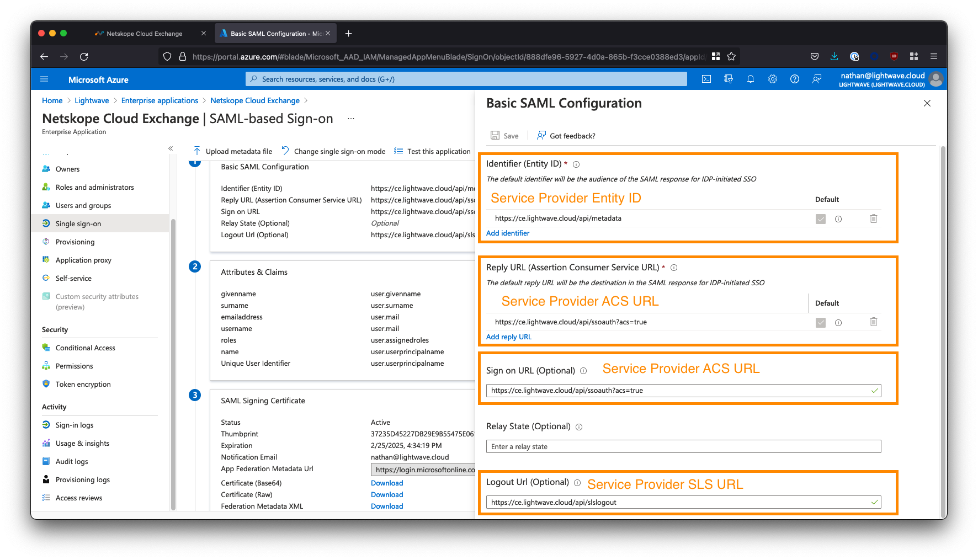Open Azure portal settings gear
The image size is (978, 560).
(x=773, y=79)
